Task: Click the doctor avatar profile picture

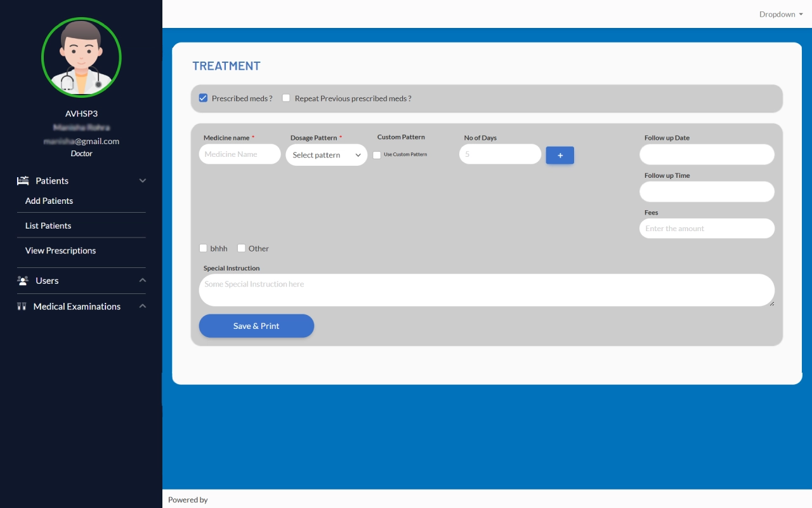Action: pos(81,57)
